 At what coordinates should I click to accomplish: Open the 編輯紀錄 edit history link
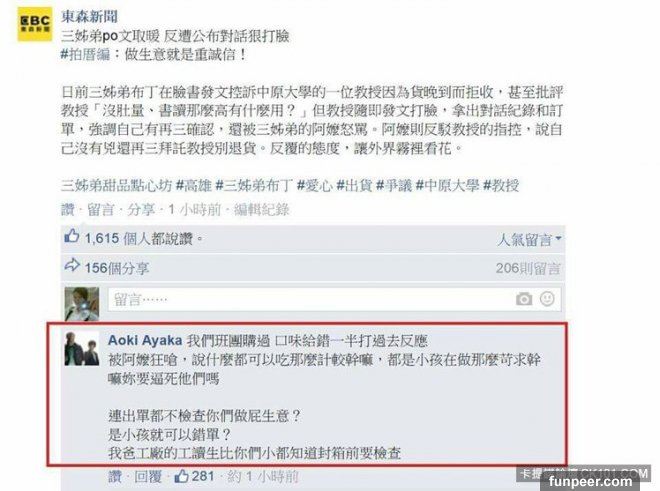(261, 209)
